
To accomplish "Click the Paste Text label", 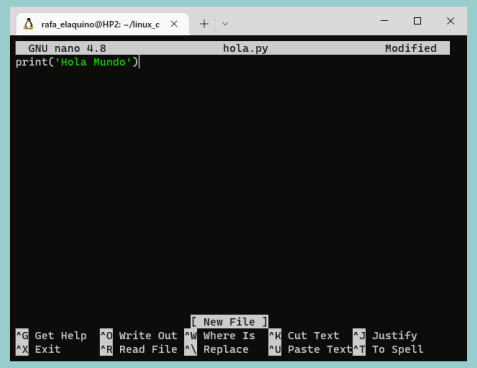I will (x=320, y=349).
